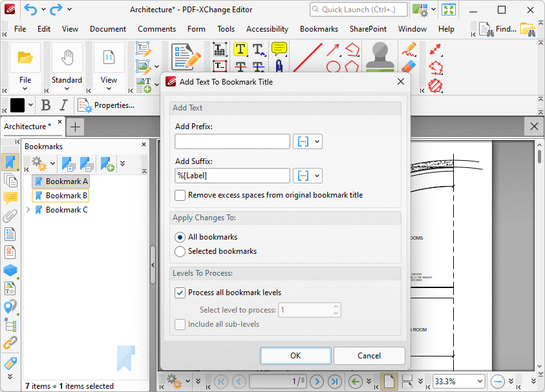Open Add Suffix macro dropdown

point(308,176)
